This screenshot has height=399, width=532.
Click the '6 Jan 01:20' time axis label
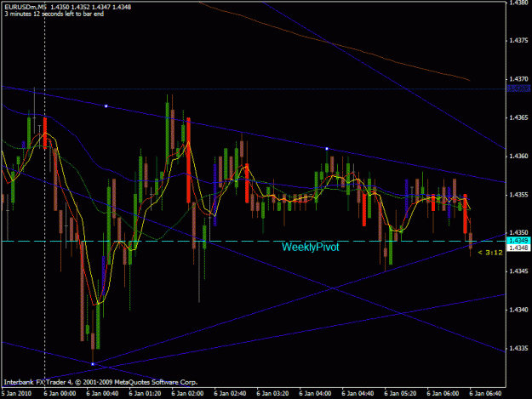[145, 393]
